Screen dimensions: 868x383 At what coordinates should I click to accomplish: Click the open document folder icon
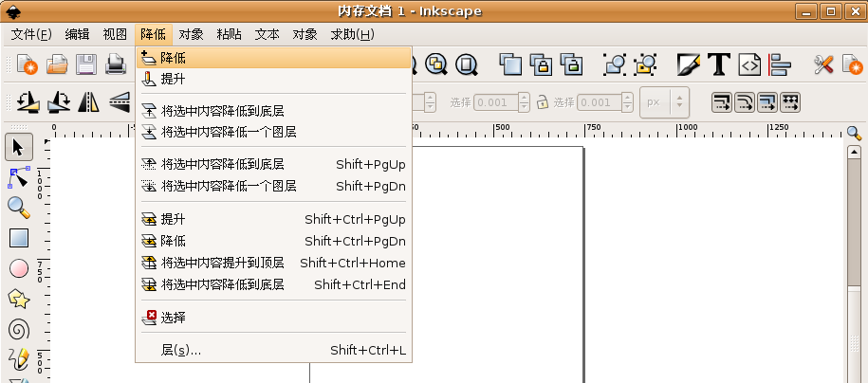57,64
